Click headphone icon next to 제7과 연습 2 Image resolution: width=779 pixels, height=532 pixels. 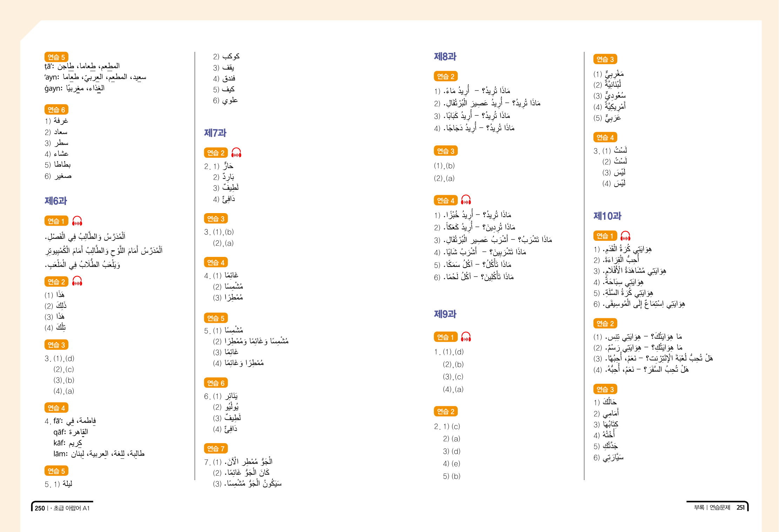tap(236, 153)
